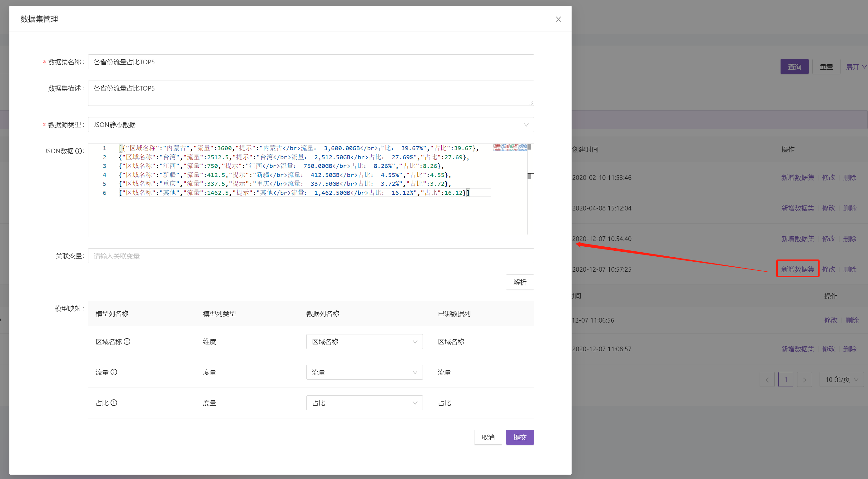Click the 数据列名称 header in mapping table
Image resolution: width=868 pixels, height=479 pixels.
pos(322,314)
